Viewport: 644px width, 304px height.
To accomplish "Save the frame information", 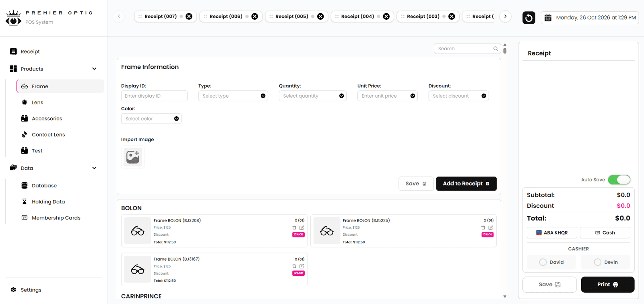I will [x=416, y=184].
